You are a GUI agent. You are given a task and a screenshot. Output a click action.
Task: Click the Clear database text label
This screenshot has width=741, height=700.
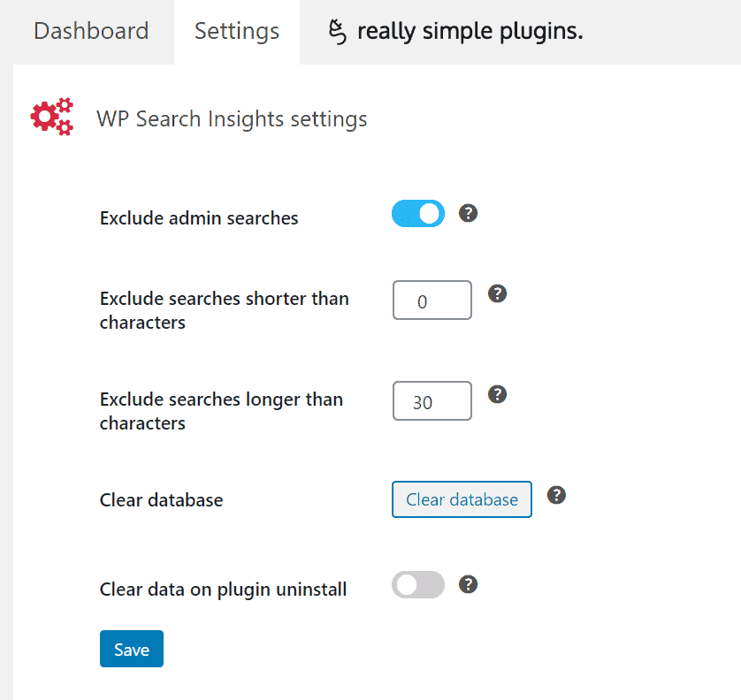point(161,499)
